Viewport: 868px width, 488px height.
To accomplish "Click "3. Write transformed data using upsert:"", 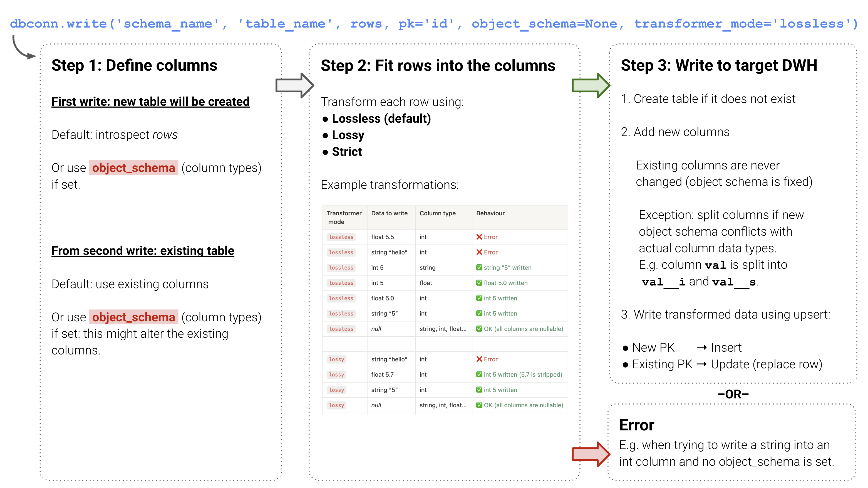I will pyautogui.click(x=725, y=314).
